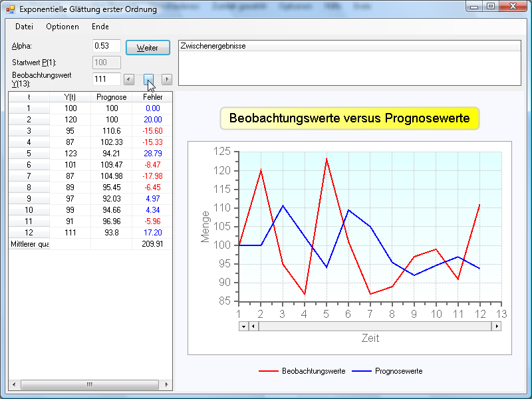Image resolution: width=532 pixels, height=399 pixels.
Task: Click the app icon in the title bar
Action: pos(10,9)
